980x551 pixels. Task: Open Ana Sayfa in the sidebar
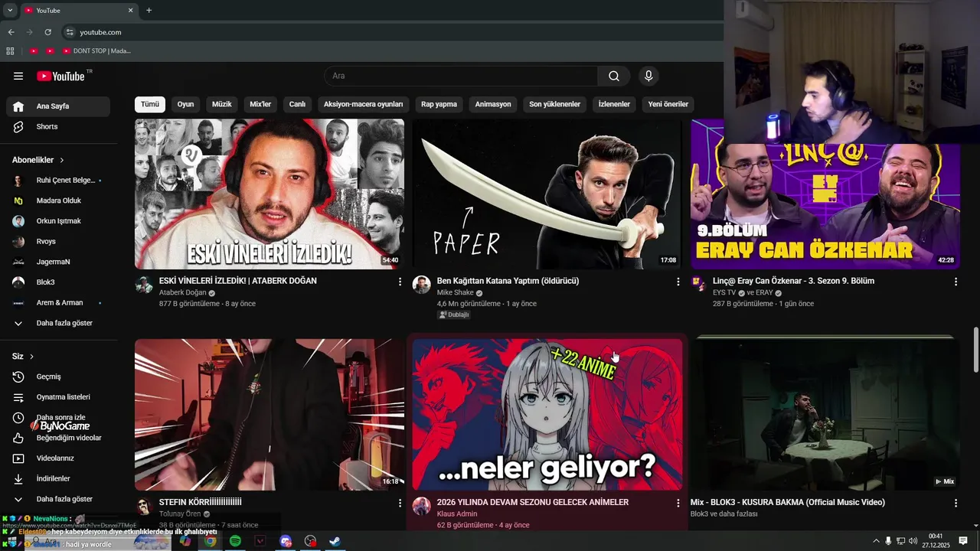[x=58, y=106]
